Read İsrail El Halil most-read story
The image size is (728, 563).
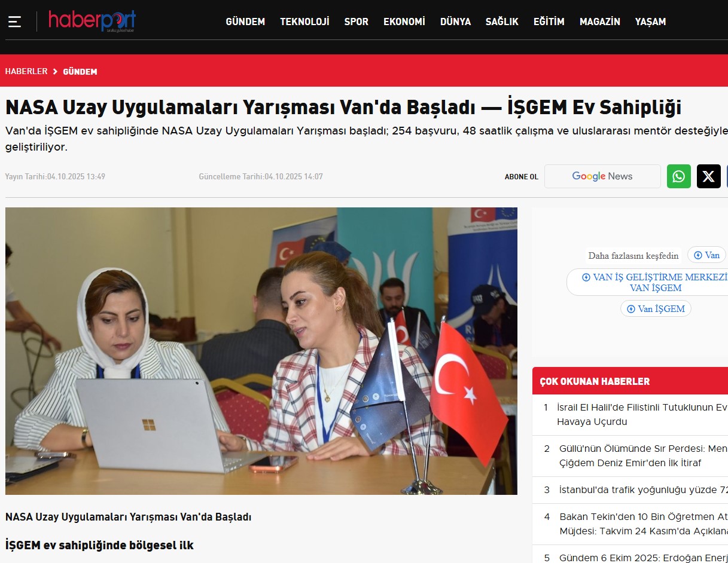click(x=641, y=414)
